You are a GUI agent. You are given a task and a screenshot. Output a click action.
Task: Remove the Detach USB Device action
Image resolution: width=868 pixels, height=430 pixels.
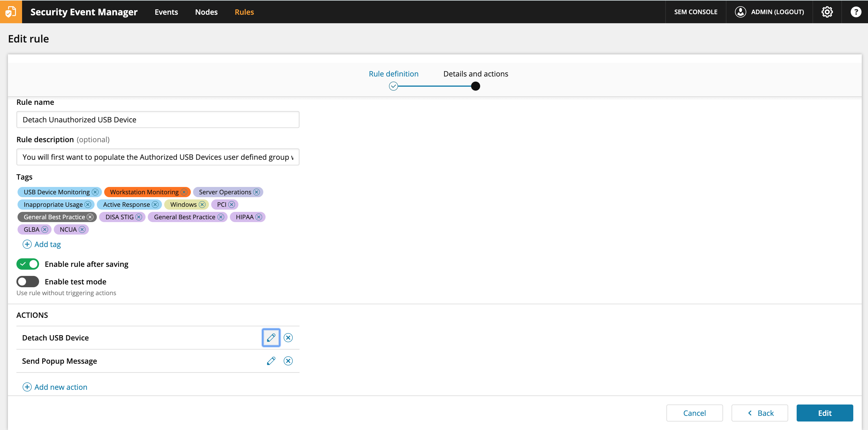(288, 337)
